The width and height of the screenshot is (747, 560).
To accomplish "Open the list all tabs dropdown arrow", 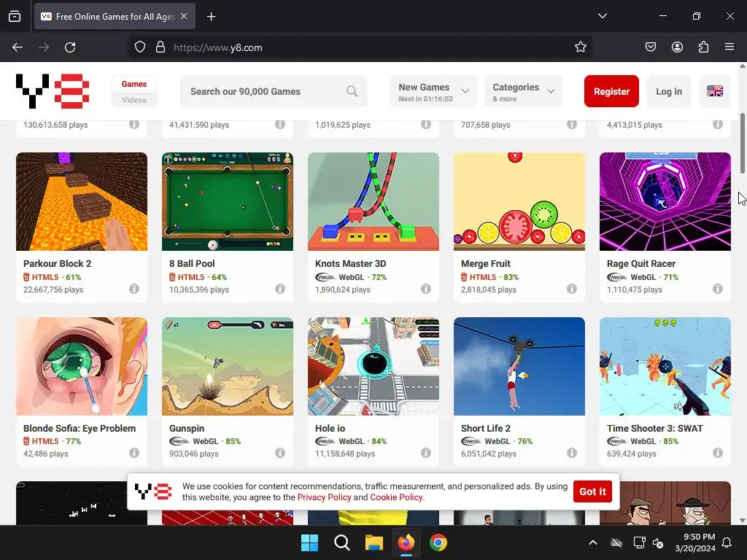I will click(602, 16).
